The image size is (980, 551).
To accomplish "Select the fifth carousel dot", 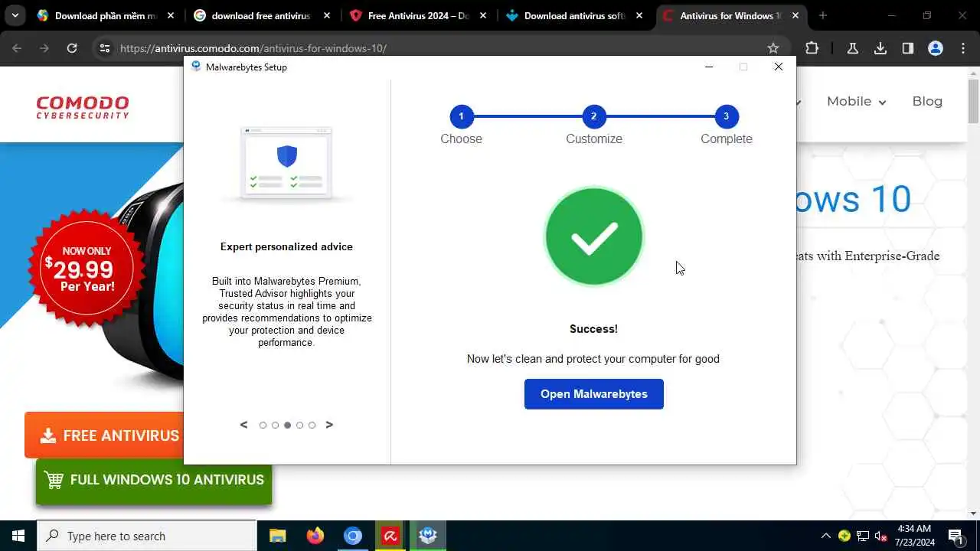I will point(312,425).
